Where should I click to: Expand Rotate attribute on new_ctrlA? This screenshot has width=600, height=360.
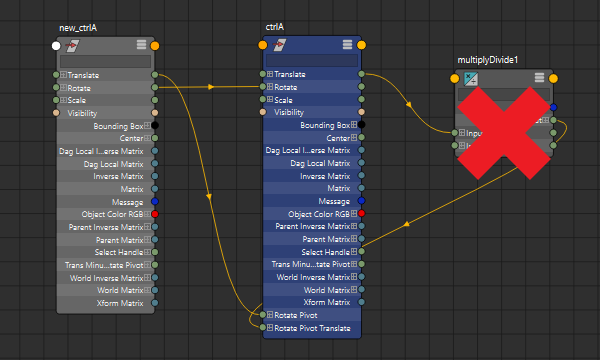[x=64, y=88]
